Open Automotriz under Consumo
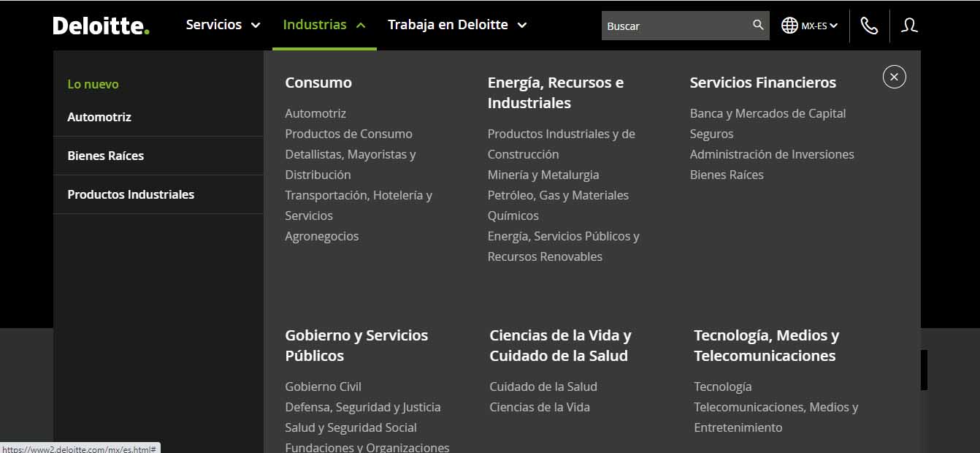Image resolution: width=980 pixels, height=453 pixels. (x=315, y=113)
